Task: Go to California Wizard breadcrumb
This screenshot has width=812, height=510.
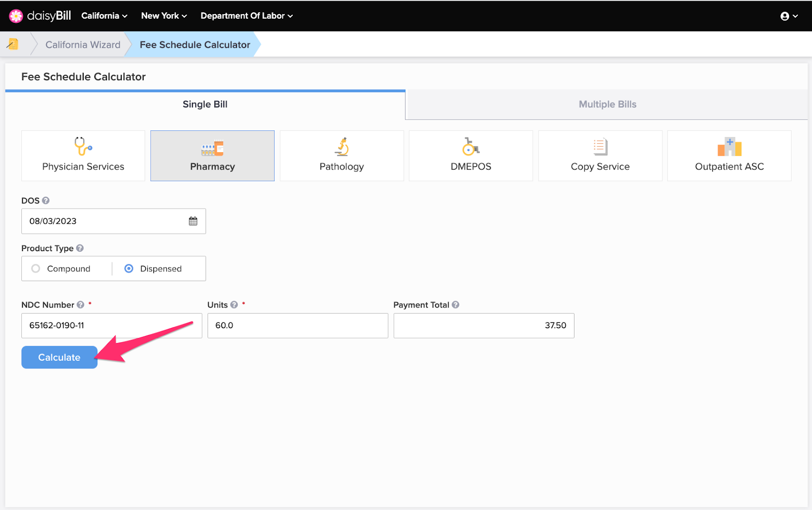Action: (x=83, y=45)
